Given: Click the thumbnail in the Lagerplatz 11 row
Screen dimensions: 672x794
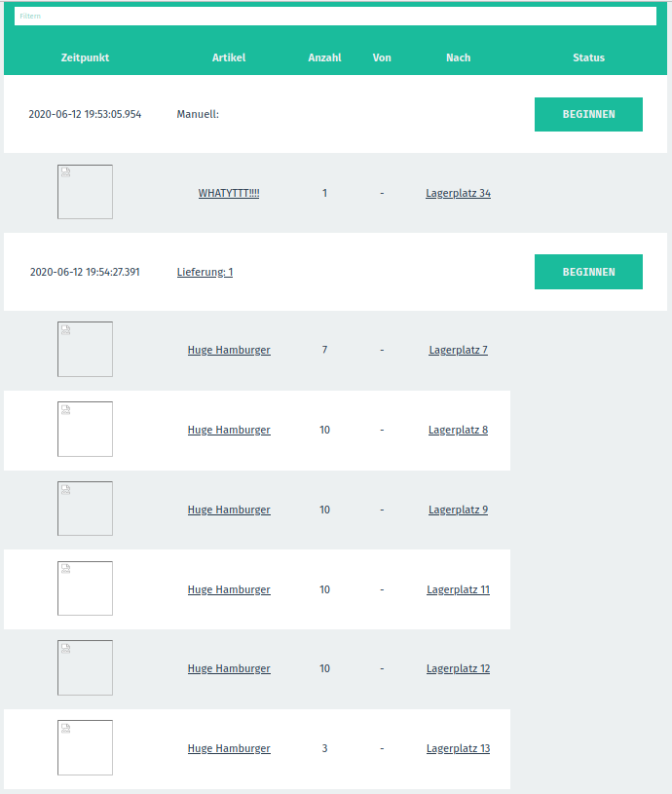Looking at the screenshot, I should click(x=85, y=588).
